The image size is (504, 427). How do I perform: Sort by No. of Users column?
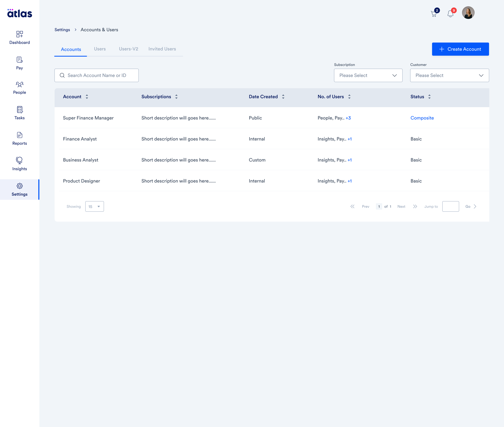pyautogui.click(x=349, y=97)
